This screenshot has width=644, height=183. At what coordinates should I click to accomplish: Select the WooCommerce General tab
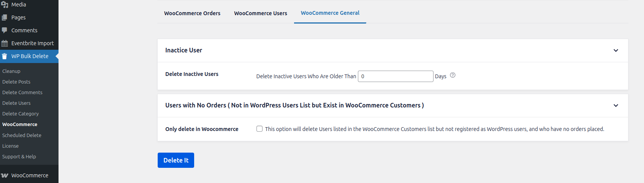330,13
